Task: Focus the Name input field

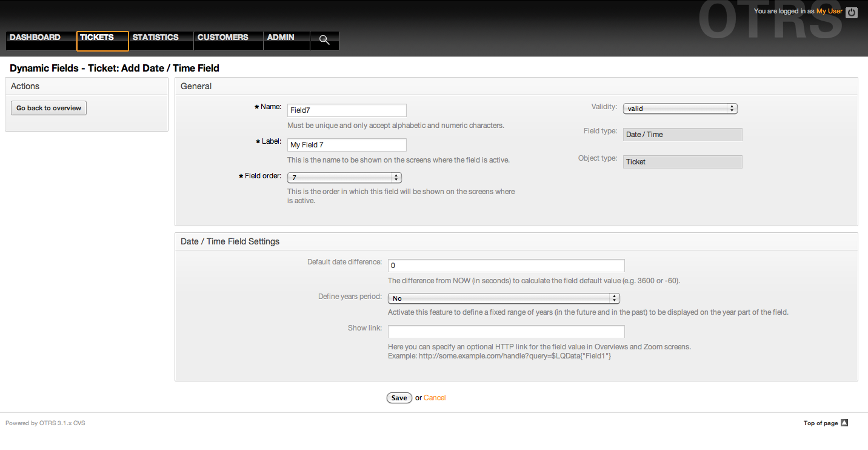Action: pos(347,110)
